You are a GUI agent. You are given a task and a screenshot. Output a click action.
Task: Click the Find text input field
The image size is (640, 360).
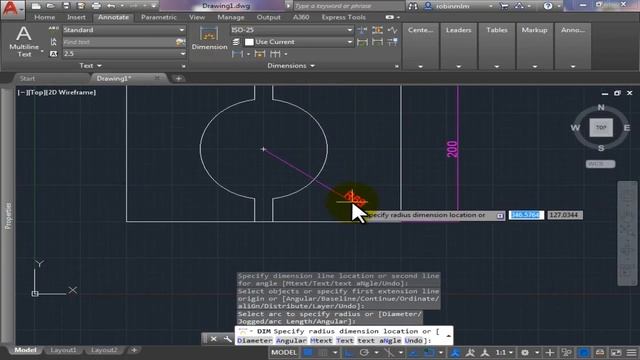[119, 42]
